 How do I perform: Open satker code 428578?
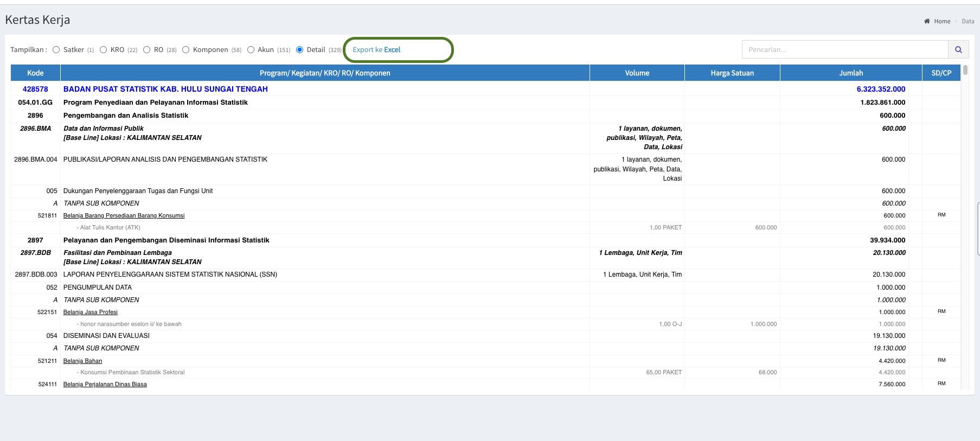click(x=35, y=89)
